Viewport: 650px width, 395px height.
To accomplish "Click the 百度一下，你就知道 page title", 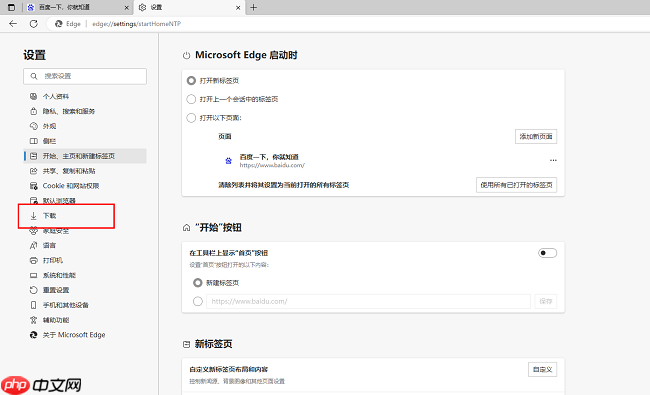I will 269,157.
